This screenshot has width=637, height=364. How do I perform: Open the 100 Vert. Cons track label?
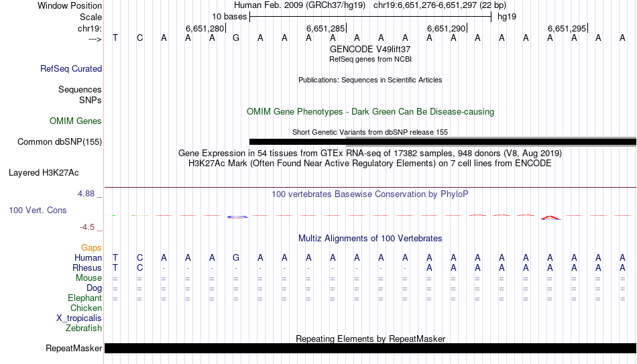point(38,210)
